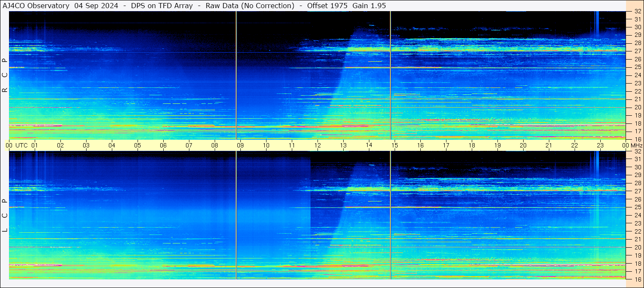Click hour label '13' on time axis
This screenshot has height=288, width=644.
[343, 145]
